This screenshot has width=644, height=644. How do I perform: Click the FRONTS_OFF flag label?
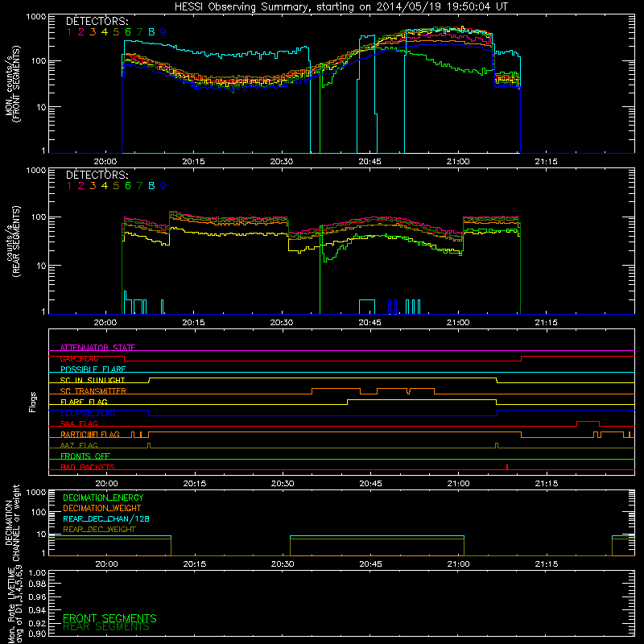pyautogui.click(x=85, y=456)
